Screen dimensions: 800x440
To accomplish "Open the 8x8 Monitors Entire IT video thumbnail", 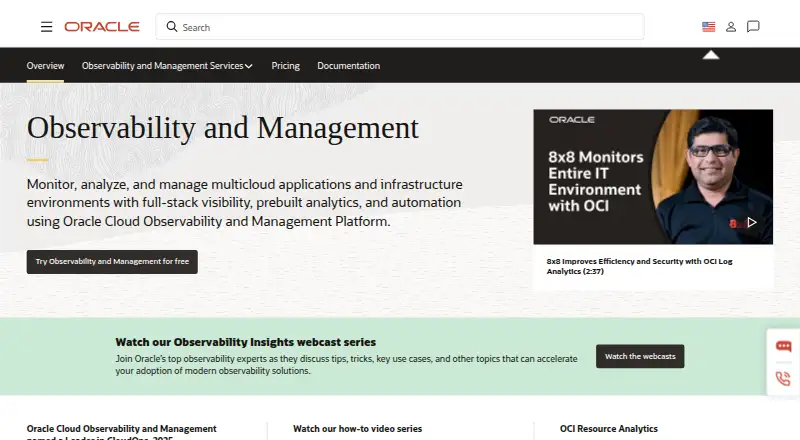I will pos(653,177).
